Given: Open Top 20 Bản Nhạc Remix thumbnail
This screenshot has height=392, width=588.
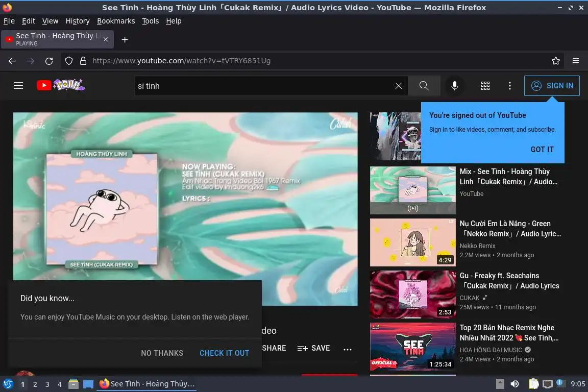Looking at the screenshot, I should point(413,347).
